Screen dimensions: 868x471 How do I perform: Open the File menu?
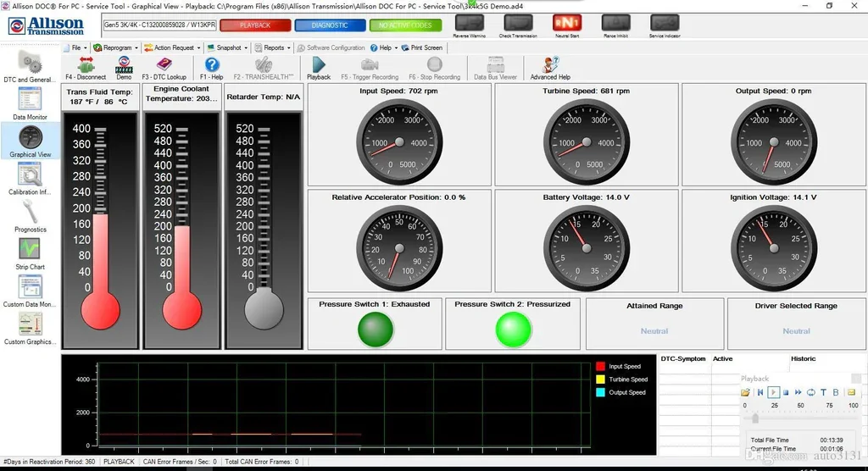pos(76,47)
